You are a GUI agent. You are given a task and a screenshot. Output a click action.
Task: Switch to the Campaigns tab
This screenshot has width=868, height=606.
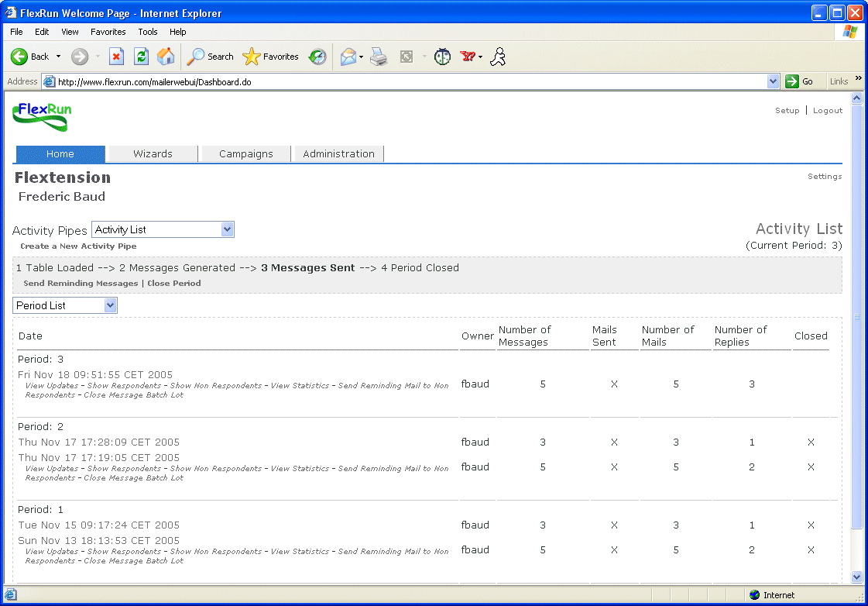click(245, 154)
